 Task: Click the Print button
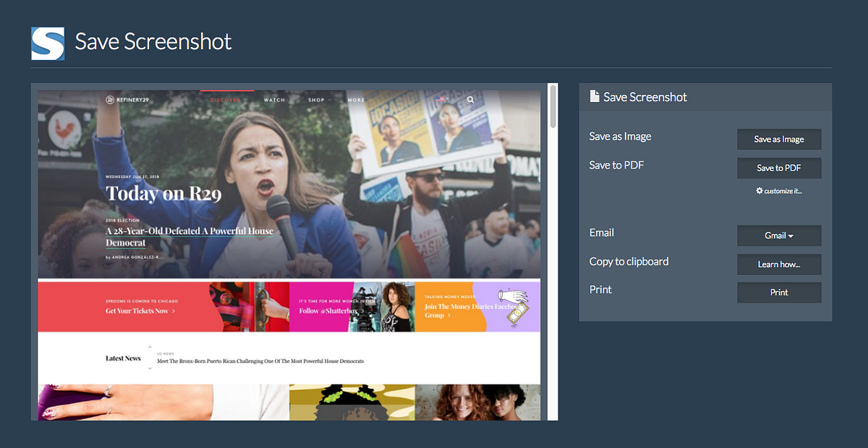point(779,292)
